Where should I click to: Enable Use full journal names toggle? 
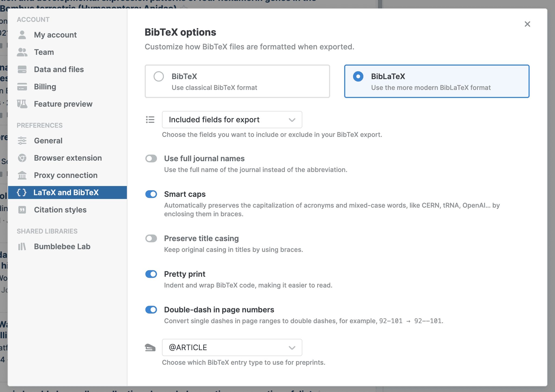tap(151, 158)
